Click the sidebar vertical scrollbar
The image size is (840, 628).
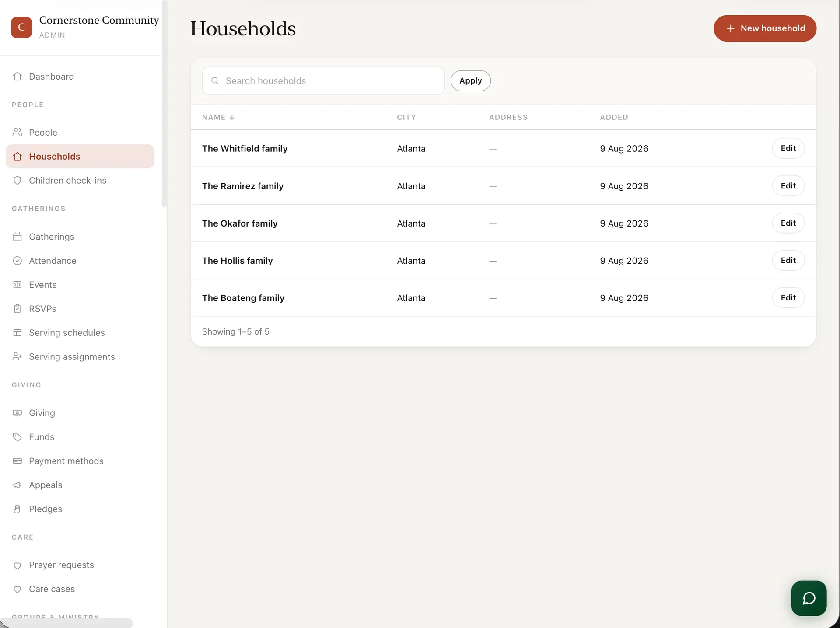pyautogui.click(x=164, y=104)
